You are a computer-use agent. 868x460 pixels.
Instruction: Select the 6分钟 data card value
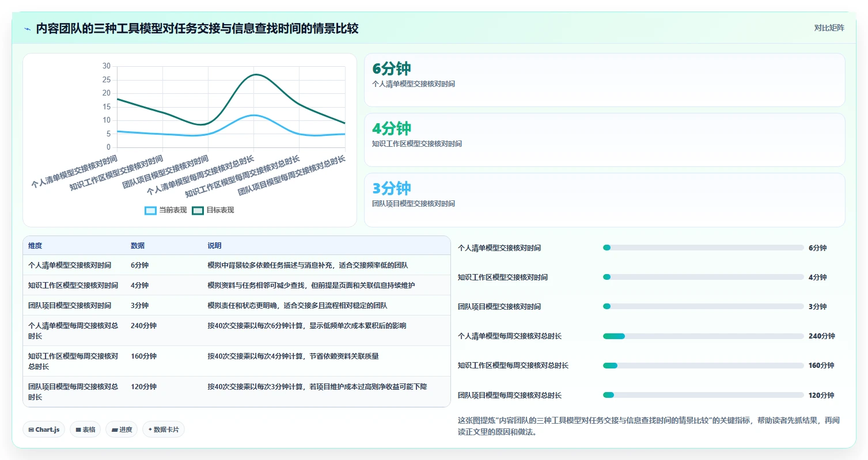point(392,69)
